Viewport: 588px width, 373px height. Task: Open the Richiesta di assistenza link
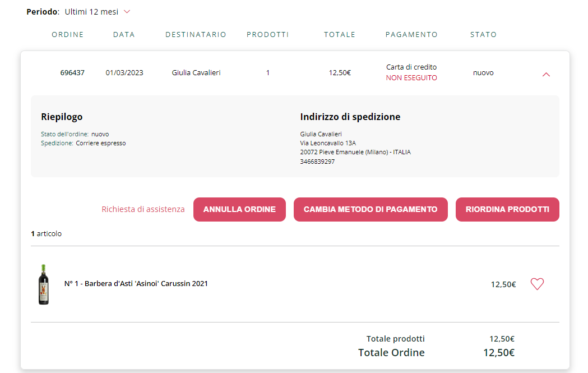tap(143, 209)
